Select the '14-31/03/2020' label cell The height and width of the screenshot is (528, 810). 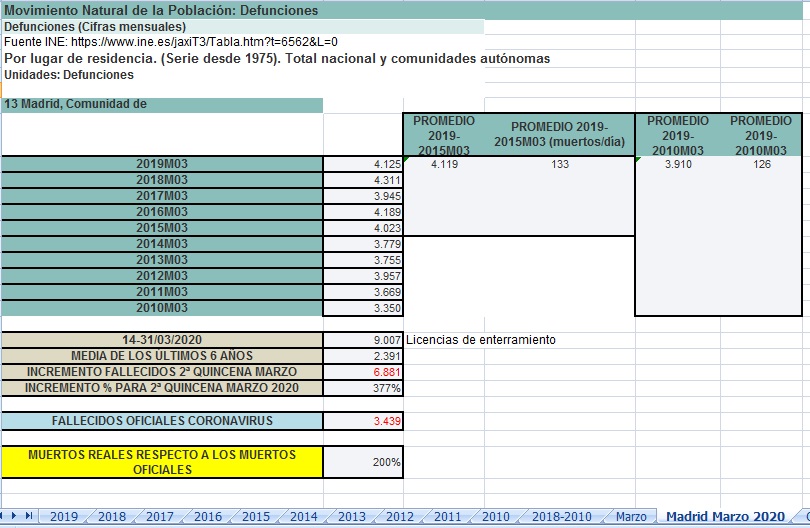(x=162, y=340)
